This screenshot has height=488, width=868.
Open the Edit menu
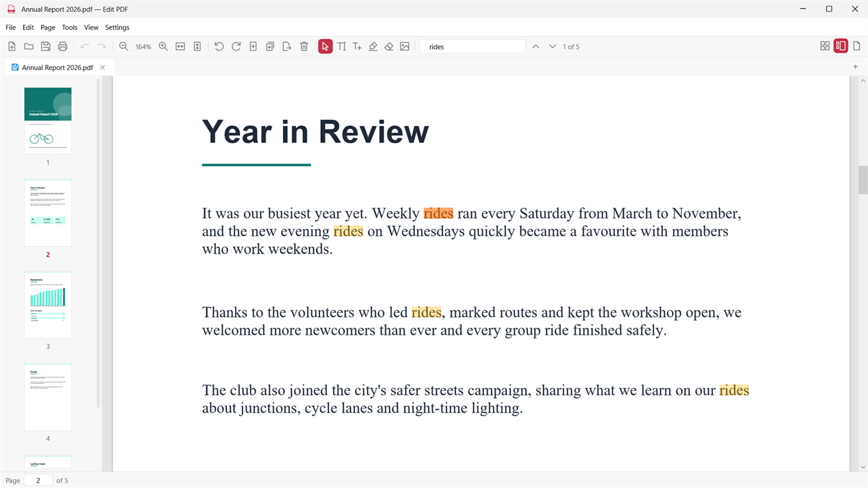click(28, 27)
